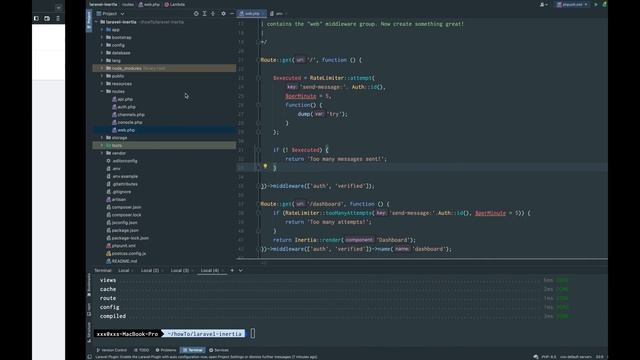The image size is (640, 360).
Task: Open Project panel gear settings
Action: 223,13
